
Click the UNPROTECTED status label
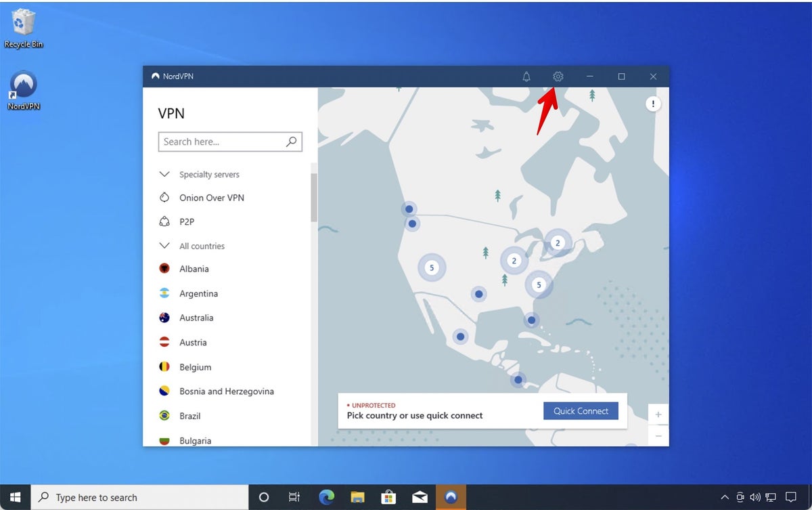click(x=374, y=405)
